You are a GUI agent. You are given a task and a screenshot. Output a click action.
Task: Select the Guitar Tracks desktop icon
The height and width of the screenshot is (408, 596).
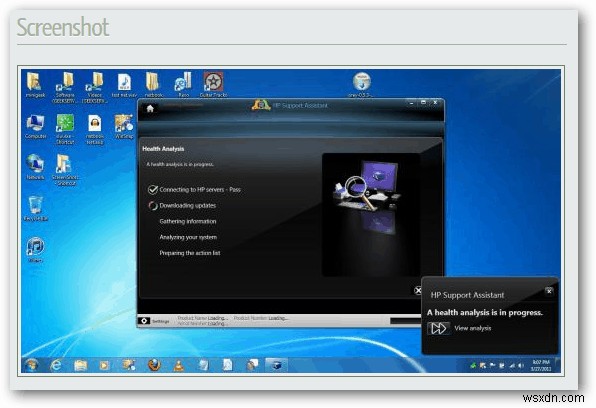tap(213, 84)
